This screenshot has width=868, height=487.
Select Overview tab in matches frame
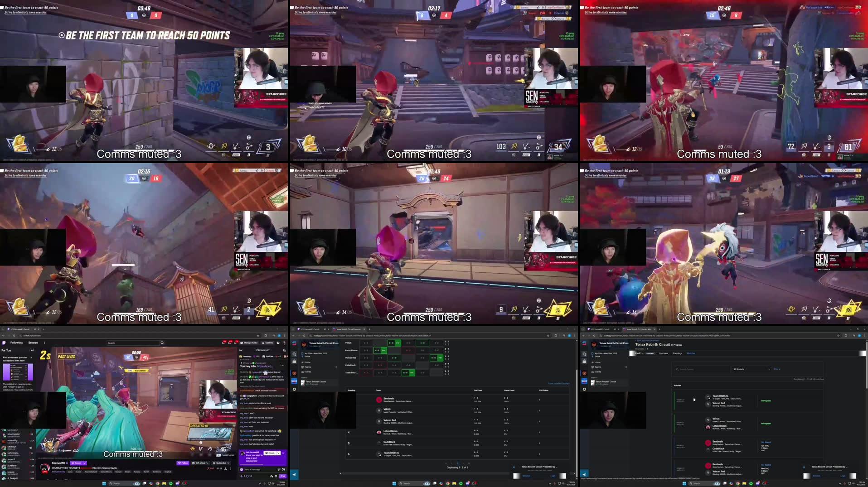click(x=663, y=353)
